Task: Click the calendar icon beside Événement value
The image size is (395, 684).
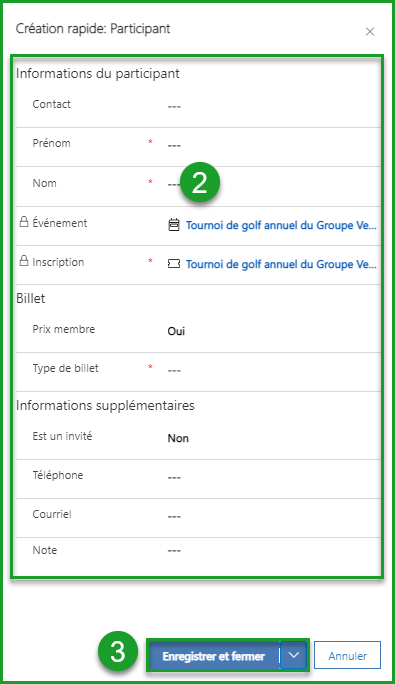Action: point(174,225)
